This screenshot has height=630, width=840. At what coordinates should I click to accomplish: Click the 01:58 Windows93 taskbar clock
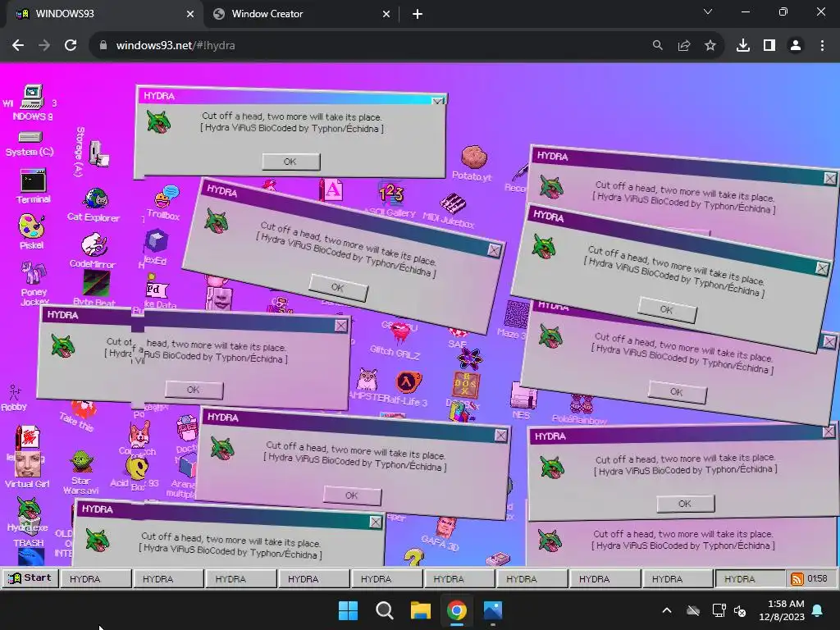coord(817,578)
